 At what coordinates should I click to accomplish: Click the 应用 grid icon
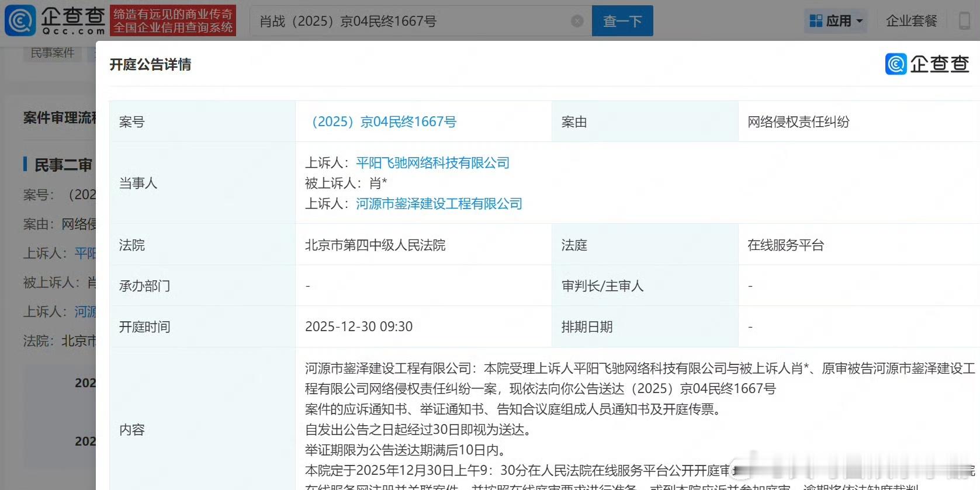[x=816, y=21]
